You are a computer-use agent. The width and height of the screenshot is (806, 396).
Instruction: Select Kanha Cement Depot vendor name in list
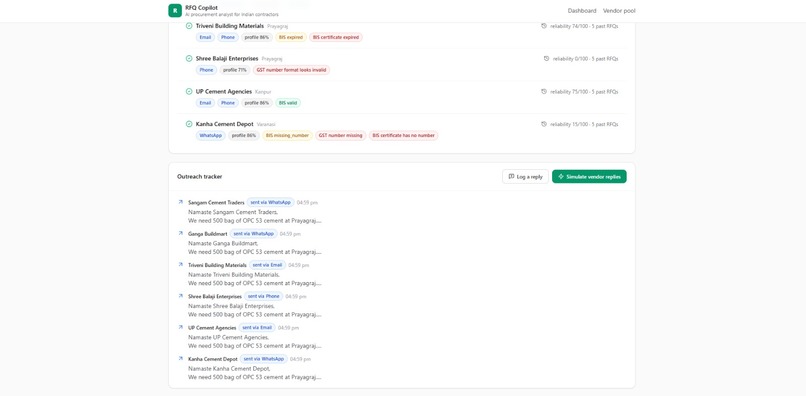tap(225, 124)
